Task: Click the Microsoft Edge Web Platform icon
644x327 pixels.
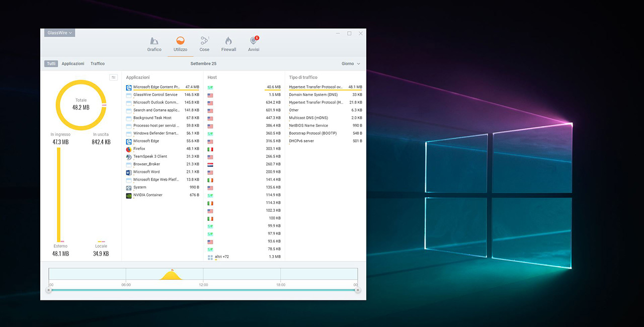Action: (x=129, y=180)
